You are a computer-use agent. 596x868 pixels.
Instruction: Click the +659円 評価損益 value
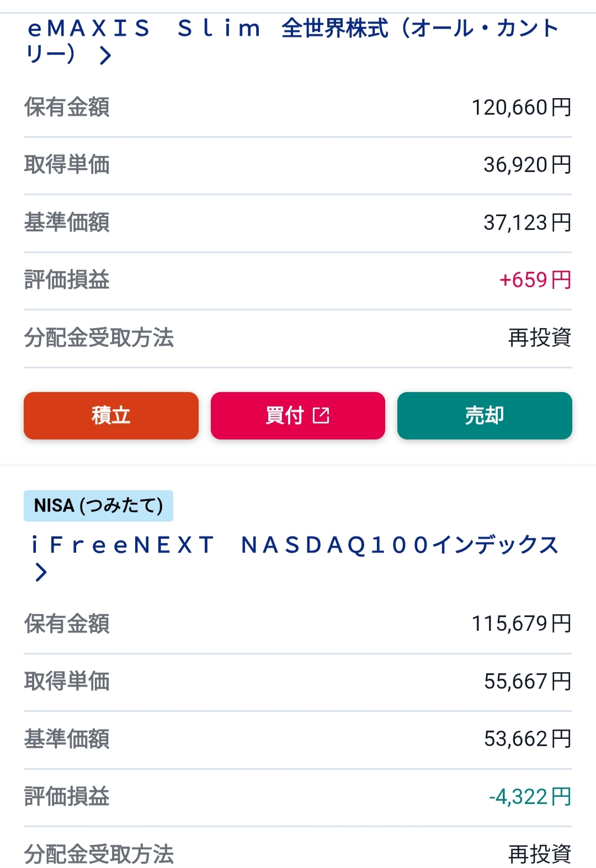(x=535, y=280)
